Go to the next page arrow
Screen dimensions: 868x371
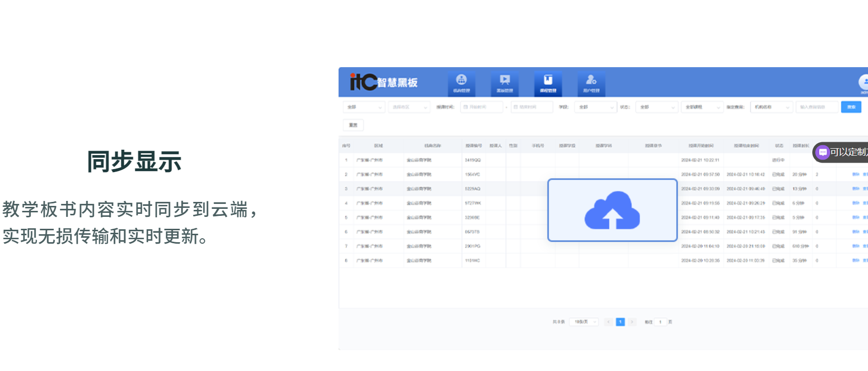[632, 322]
